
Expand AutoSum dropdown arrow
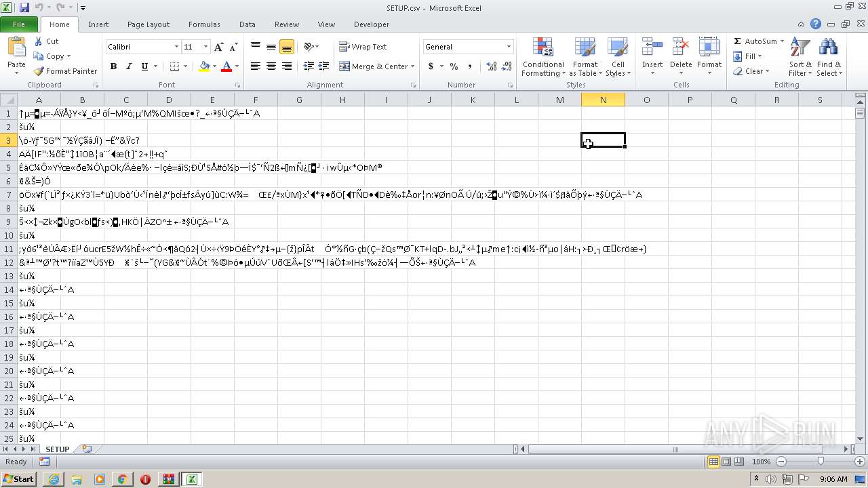pos(782,41)
